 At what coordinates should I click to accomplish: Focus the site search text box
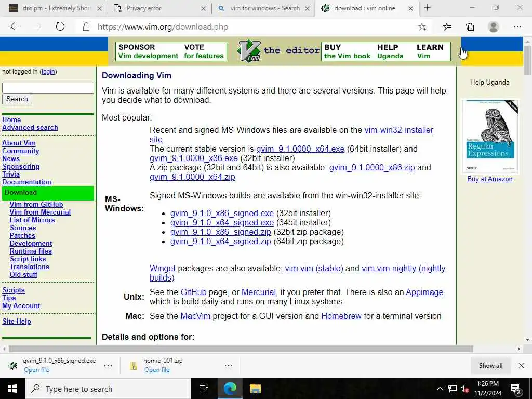pyautogui.click(x=48, y=88)
